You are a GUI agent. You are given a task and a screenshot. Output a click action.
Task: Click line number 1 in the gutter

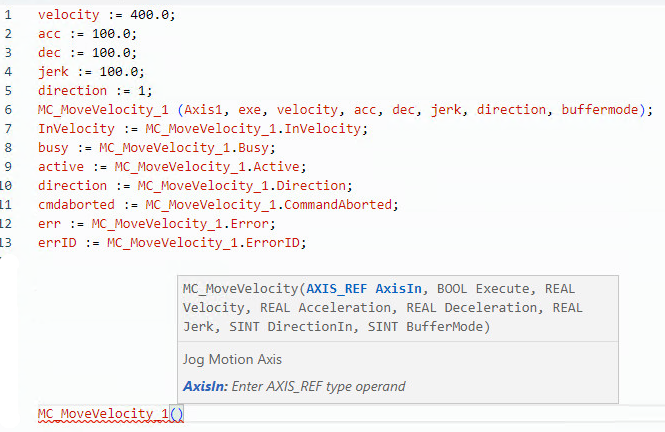point(8,16)
